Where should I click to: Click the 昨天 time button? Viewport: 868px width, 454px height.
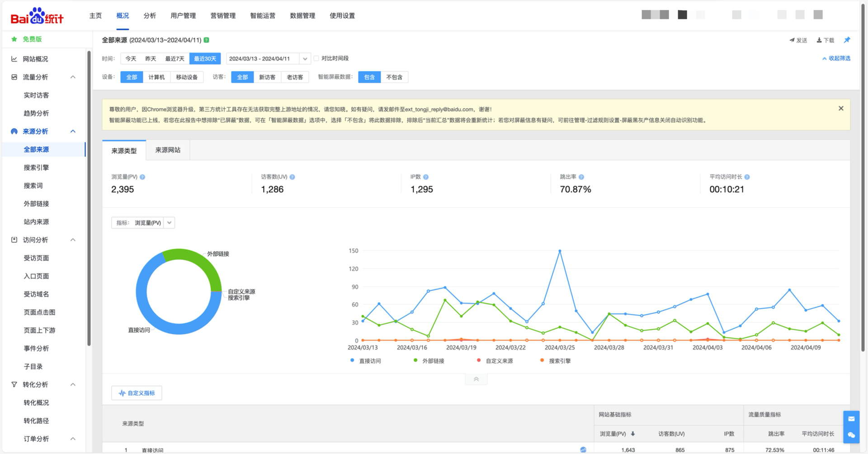151,59
